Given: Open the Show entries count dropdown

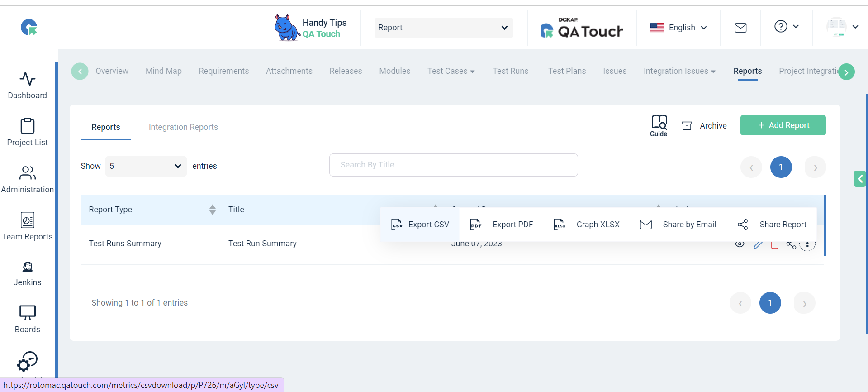Looking at the screenshot, I should pyautogui.click(x=146, y=166).
